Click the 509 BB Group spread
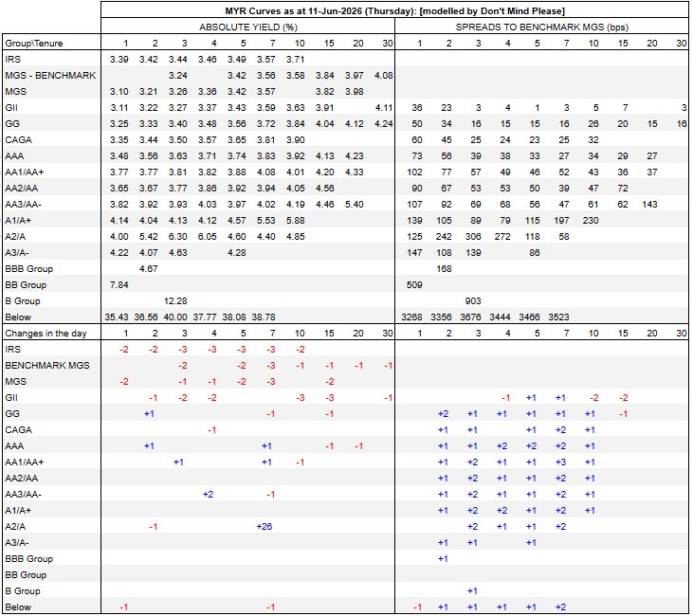The width and height of the screenshot is (693, 616). [x=414, y=285]
